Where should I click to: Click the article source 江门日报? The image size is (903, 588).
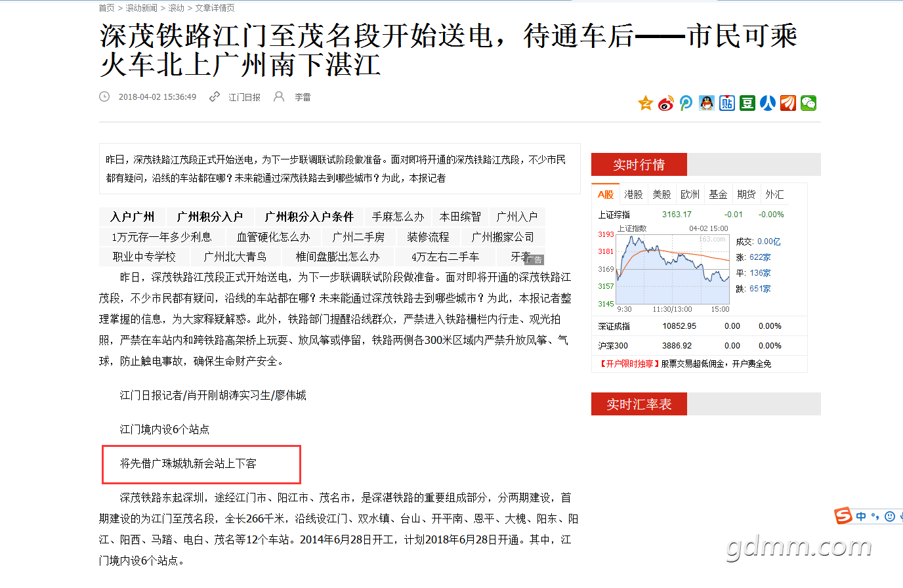pyautogui.click(x=244, y=97)
